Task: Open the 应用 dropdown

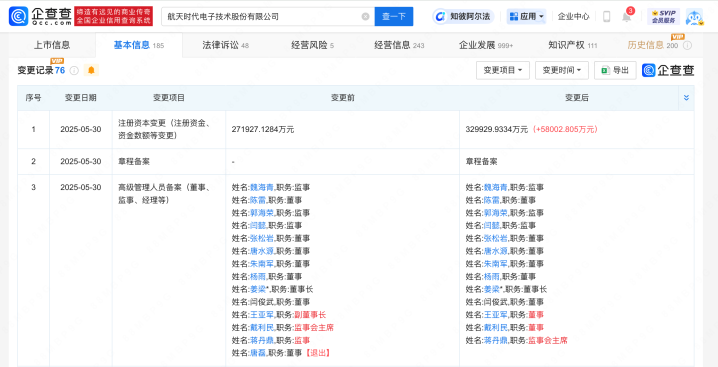Action: point(526,16)
